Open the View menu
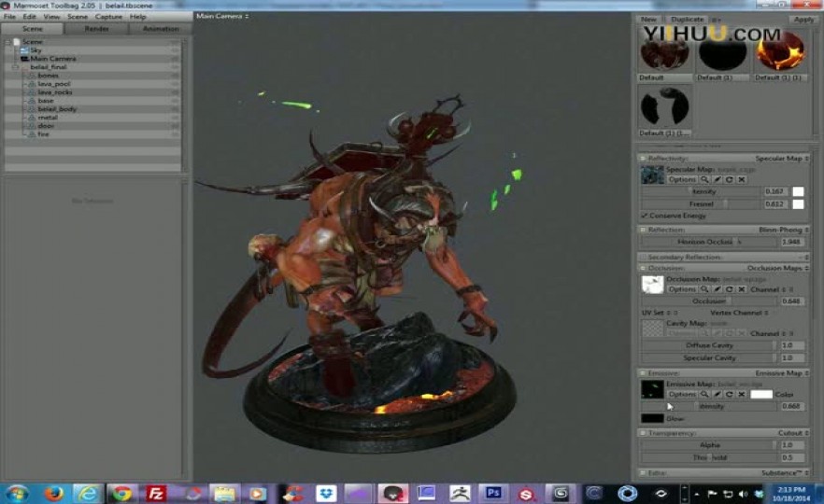The width and height of the screenshot is (824, 504). point(51,17)
